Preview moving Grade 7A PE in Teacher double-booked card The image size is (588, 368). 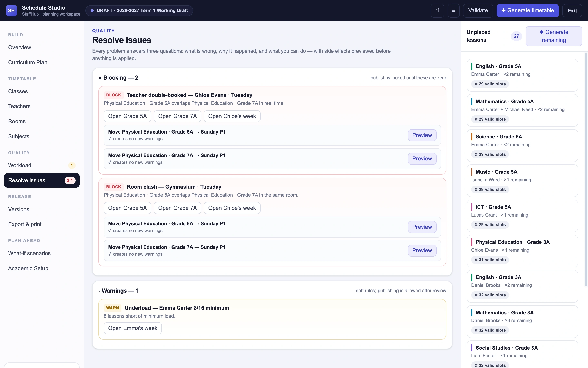click(x=422, y=159)
